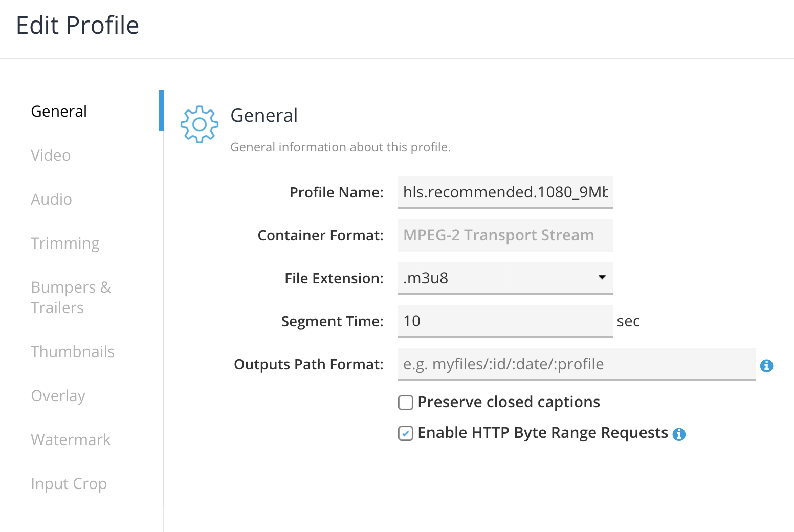Click info icon beside Outputs Path Format

tap(766, 366)
